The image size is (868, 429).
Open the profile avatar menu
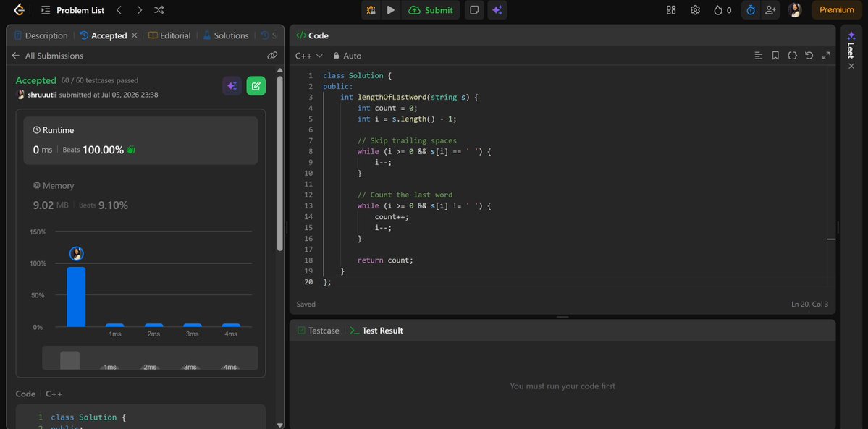coord(794,10)
